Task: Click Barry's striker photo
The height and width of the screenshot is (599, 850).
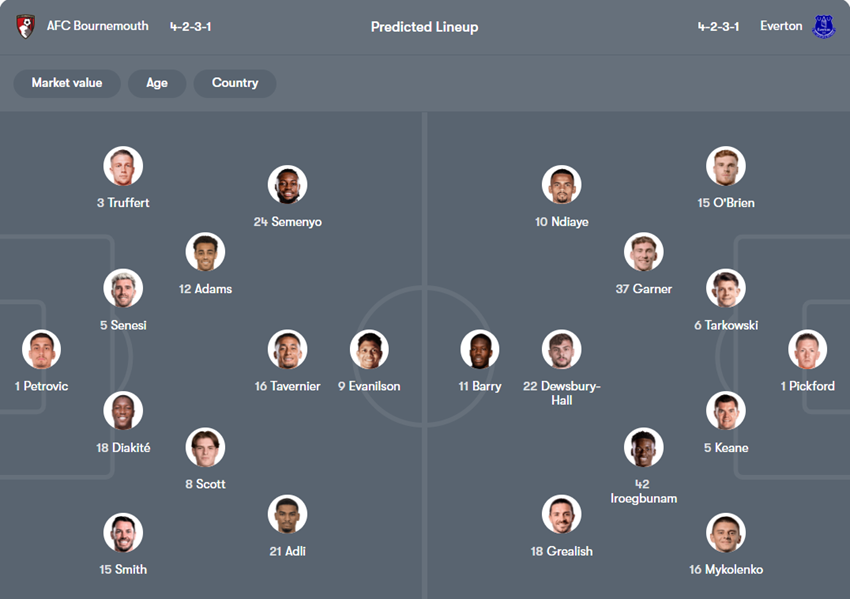Action: pyautogui.click(x=480, y=350)
